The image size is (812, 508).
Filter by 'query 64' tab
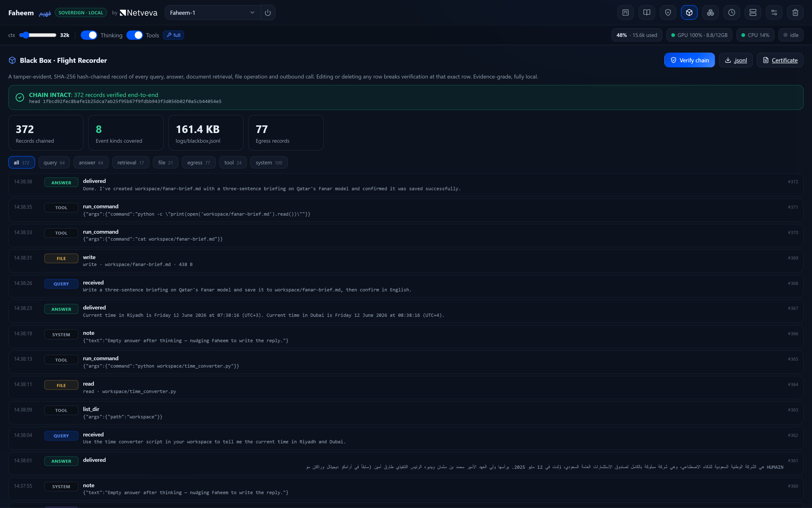click(54, 163)
